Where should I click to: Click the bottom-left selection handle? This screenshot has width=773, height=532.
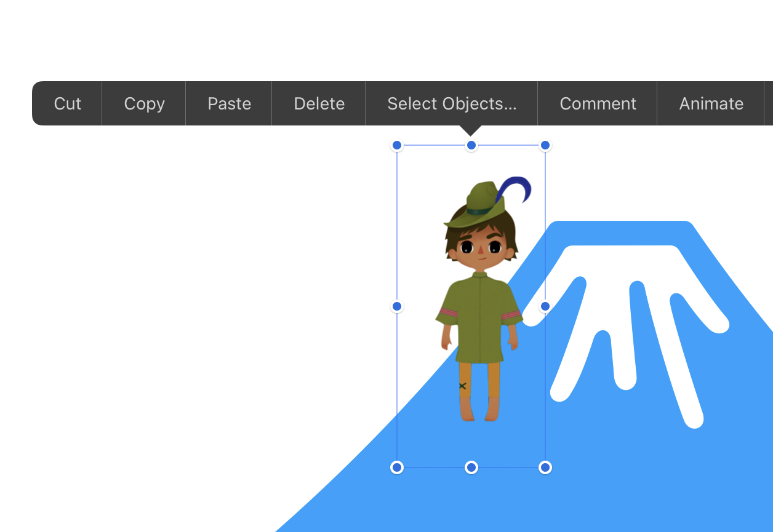click(397, 467)
